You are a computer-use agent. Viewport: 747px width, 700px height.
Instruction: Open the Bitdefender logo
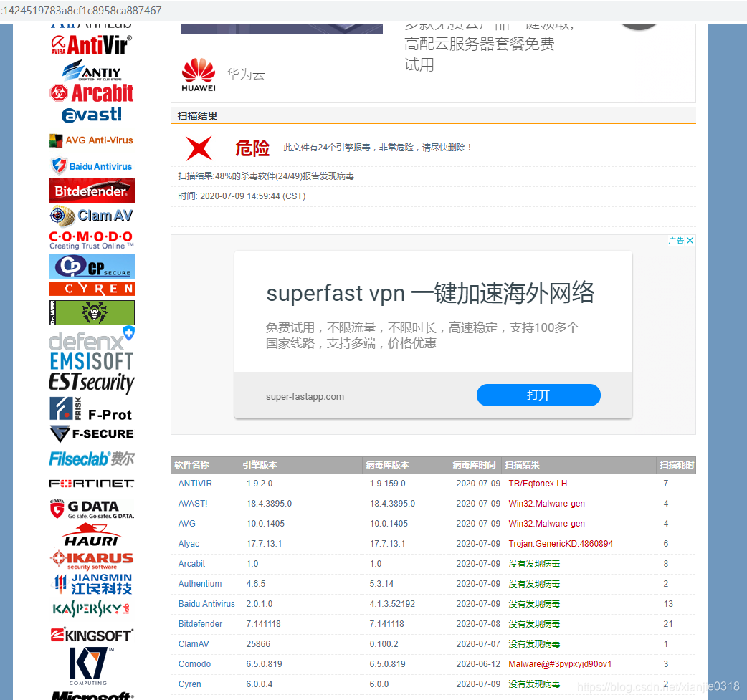click(x=92, y=191)
